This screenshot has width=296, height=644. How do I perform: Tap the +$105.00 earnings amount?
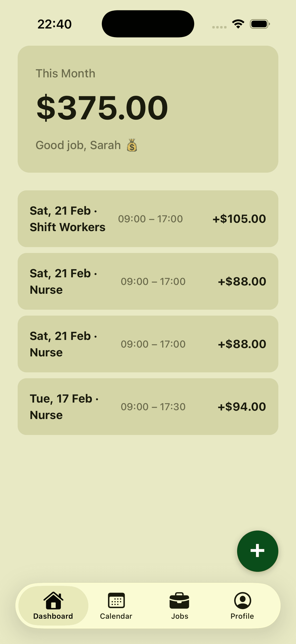(x=239, y=219)
